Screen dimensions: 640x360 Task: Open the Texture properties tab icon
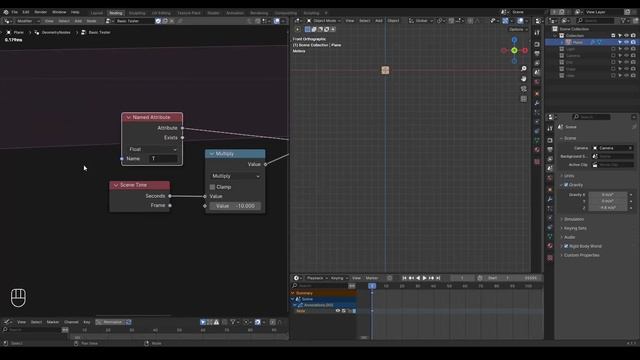[550, 258]
